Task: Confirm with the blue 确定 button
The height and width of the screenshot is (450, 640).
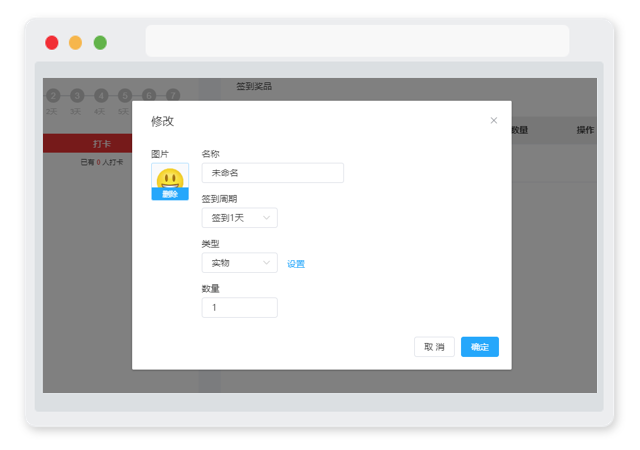Action: (480, 347)
